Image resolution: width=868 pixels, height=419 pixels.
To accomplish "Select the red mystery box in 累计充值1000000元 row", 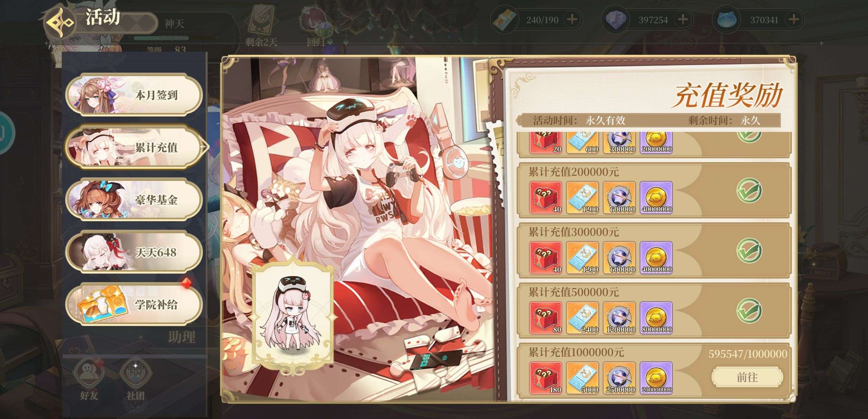I will (x=545, y=378).
